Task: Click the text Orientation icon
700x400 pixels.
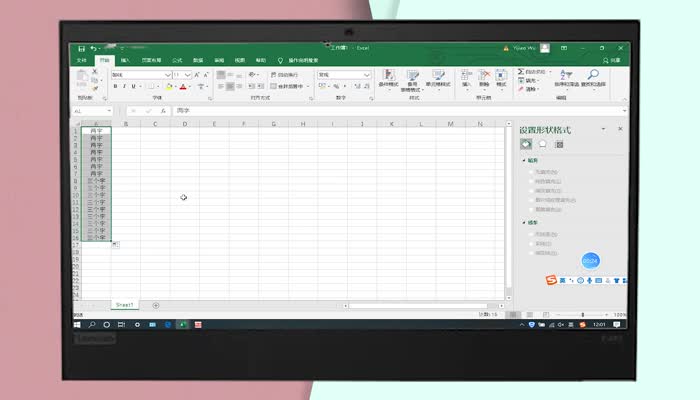Action: (x=252, y=75)
